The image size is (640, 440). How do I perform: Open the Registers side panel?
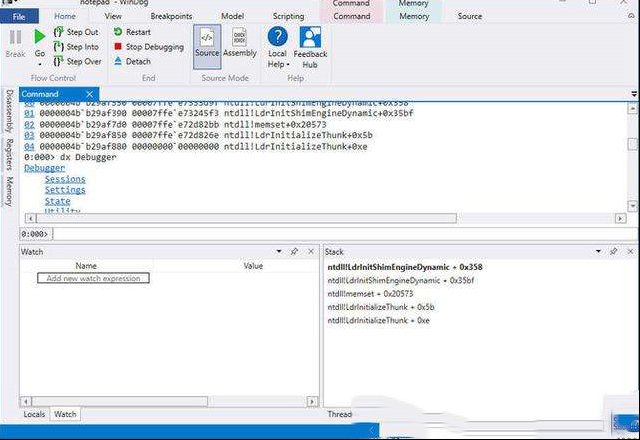9,154
